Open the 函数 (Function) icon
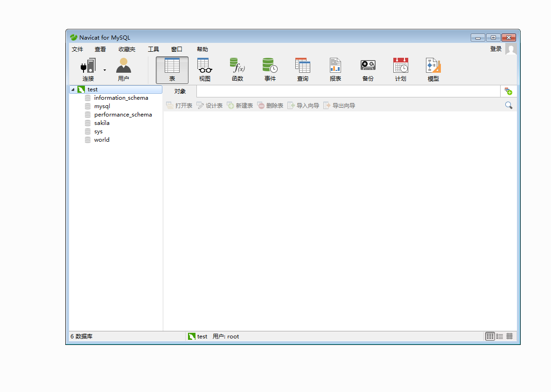Viewport: 551px width, 392px height. (237, 70)
